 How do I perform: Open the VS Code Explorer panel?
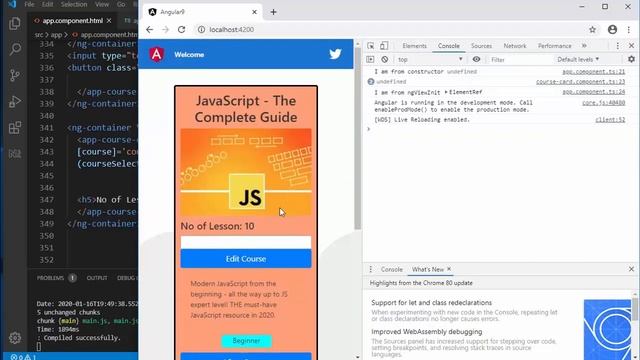tap(15, 23)
